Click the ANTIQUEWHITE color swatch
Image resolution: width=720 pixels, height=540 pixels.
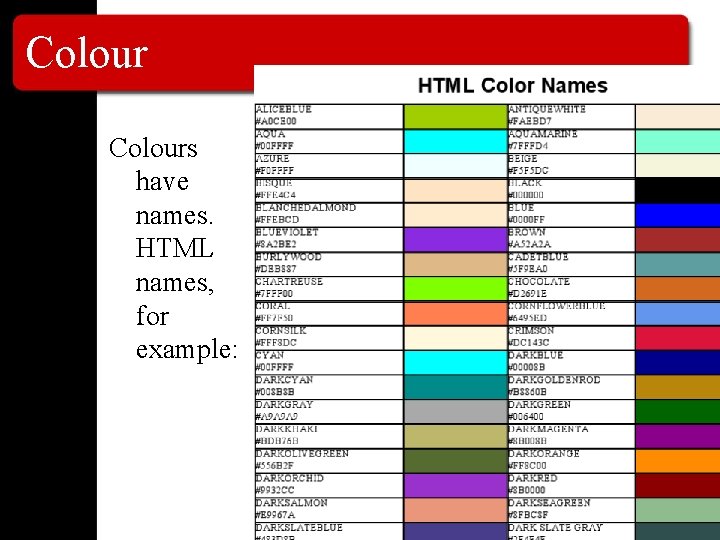tap(678, 117)
